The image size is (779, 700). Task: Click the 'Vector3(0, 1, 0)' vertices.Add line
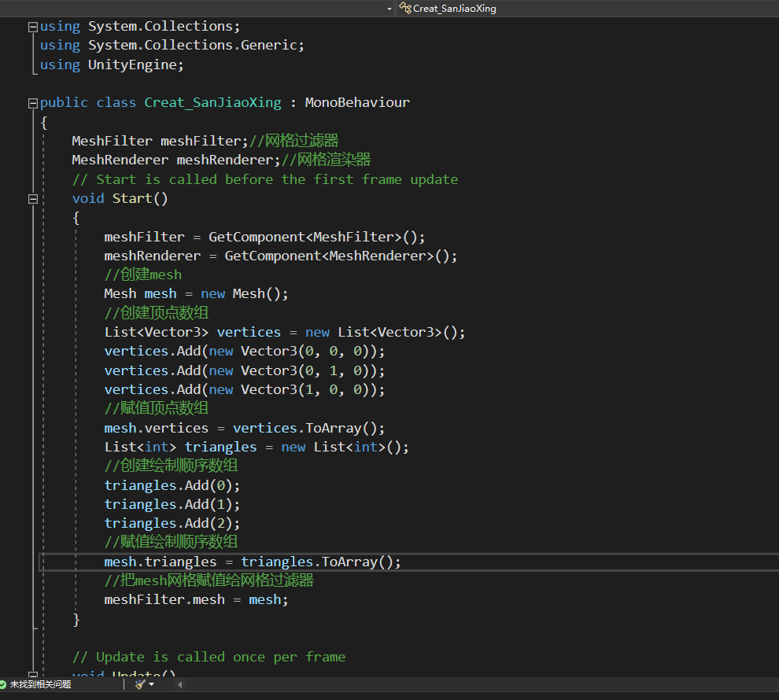point(245,370)
